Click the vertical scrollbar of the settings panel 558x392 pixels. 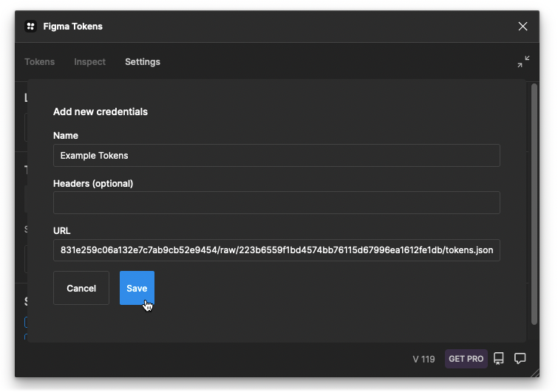(x=534, y=199)
